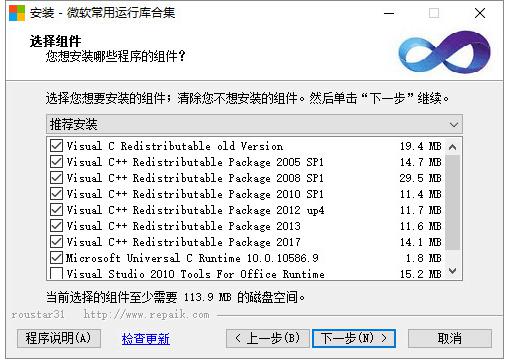Toggle Visual C++ Package 2013 checkbox
The image size is (518, 360).
56,226
